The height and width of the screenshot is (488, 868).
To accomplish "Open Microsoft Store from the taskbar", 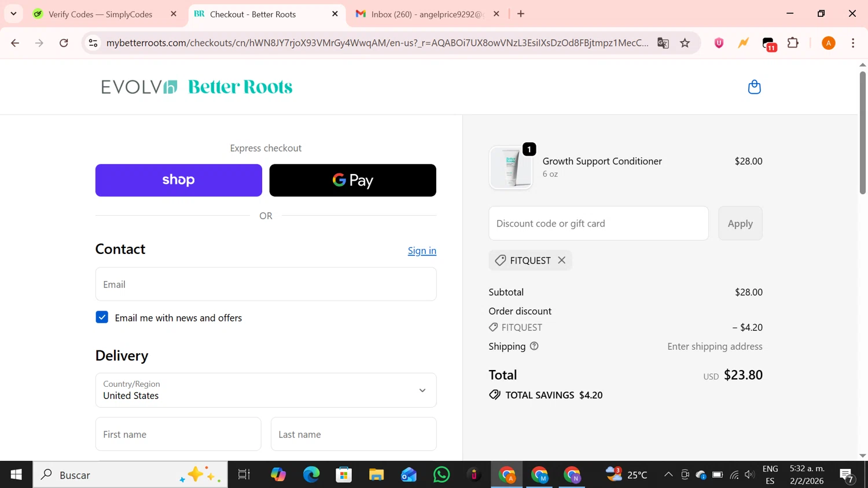I will click(x=344, y=475).
